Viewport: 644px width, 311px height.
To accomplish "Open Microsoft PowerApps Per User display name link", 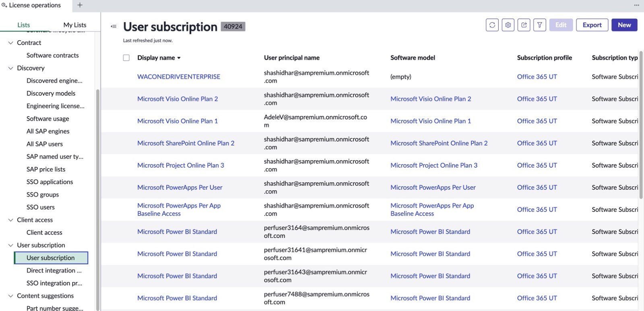I will pos(180,187).
